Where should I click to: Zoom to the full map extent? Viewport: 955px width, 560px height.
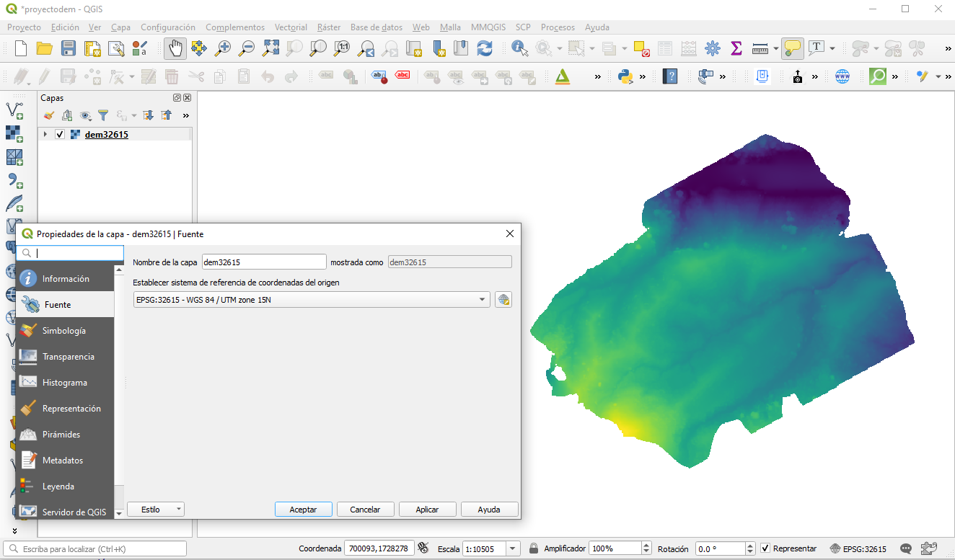270,48
